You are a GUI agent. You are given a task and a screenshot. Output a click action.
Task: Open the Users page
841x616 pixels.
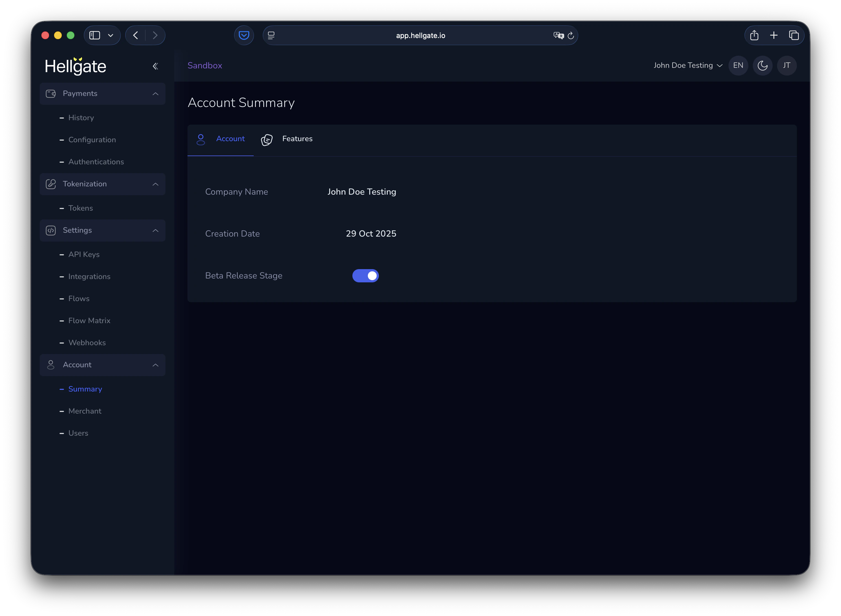[x=78, y=433]
